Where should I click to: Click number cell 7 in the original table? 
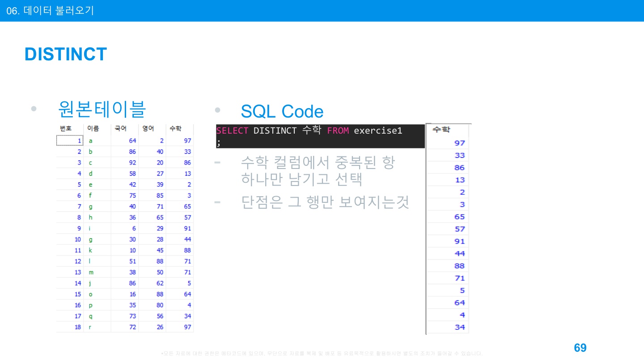79,206
